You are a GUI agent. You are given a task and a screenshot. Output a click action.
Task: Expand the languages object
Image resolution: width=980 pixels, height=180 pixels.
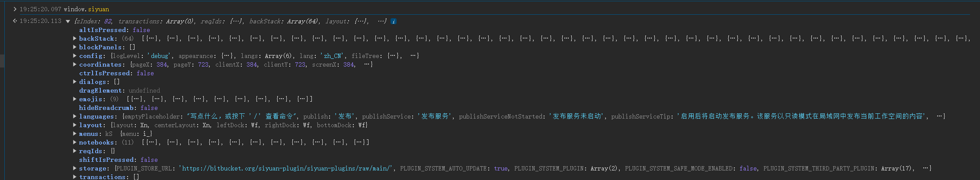[75, 116]
